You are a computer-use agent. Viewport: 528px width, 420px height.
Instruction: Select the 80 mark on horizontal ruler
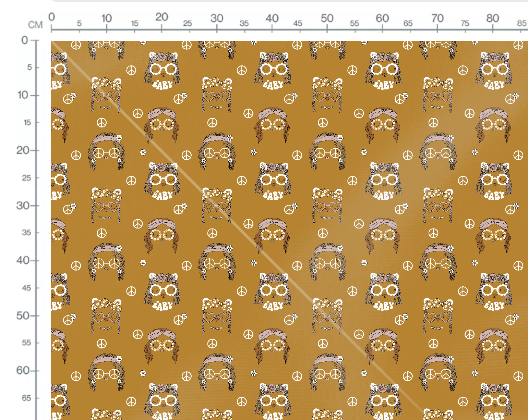click(x=493, y=18)
